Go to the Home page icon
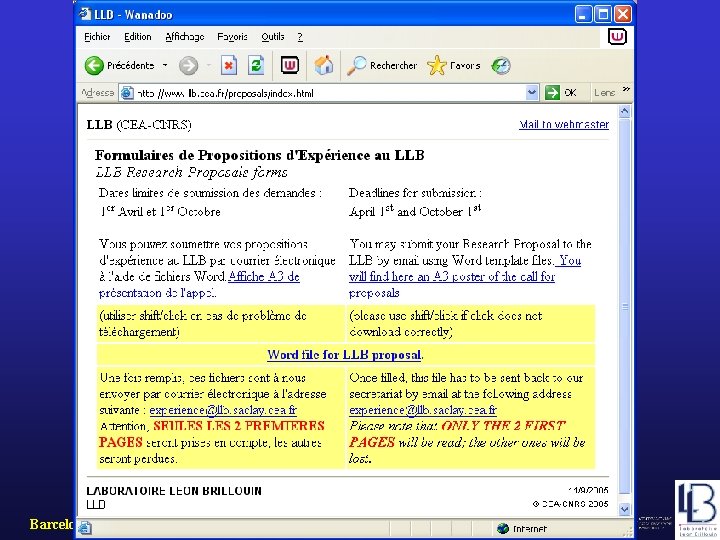The image size is (720, 540). point(323,65)
